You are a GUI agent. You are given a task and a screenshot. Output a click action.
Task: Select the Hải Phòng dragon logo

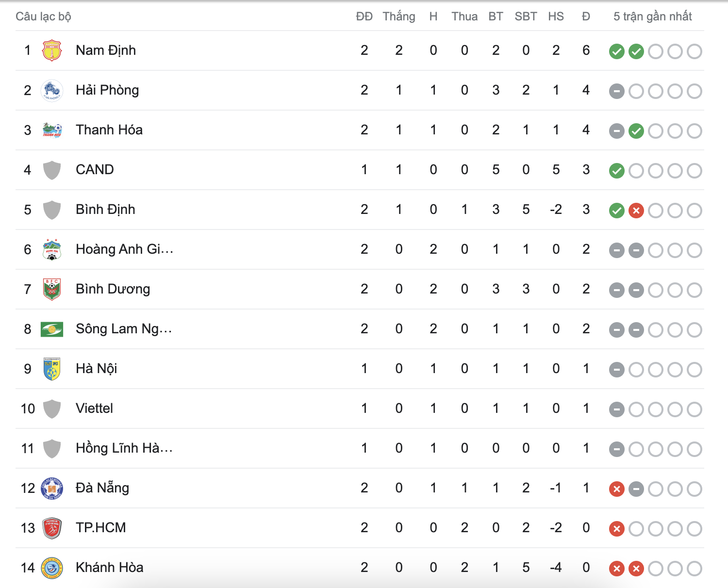pyautogui.click(x=51, y=90)
